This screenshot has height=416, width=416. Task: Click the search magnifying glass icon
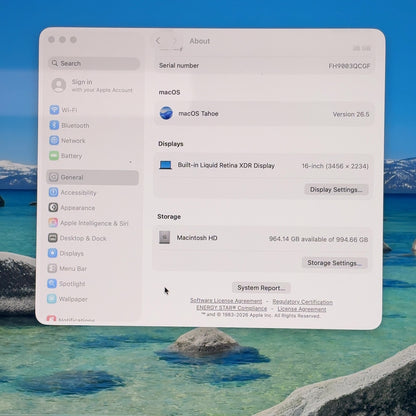point(55,63)
